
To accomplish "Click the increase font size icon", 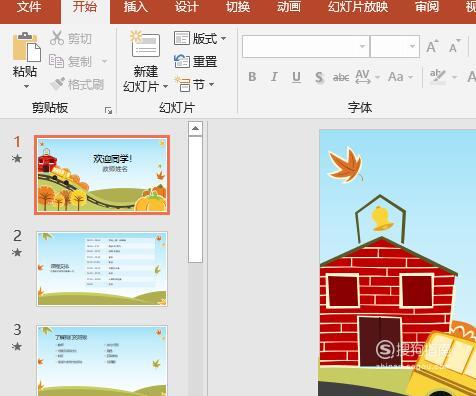I will 432,46.
